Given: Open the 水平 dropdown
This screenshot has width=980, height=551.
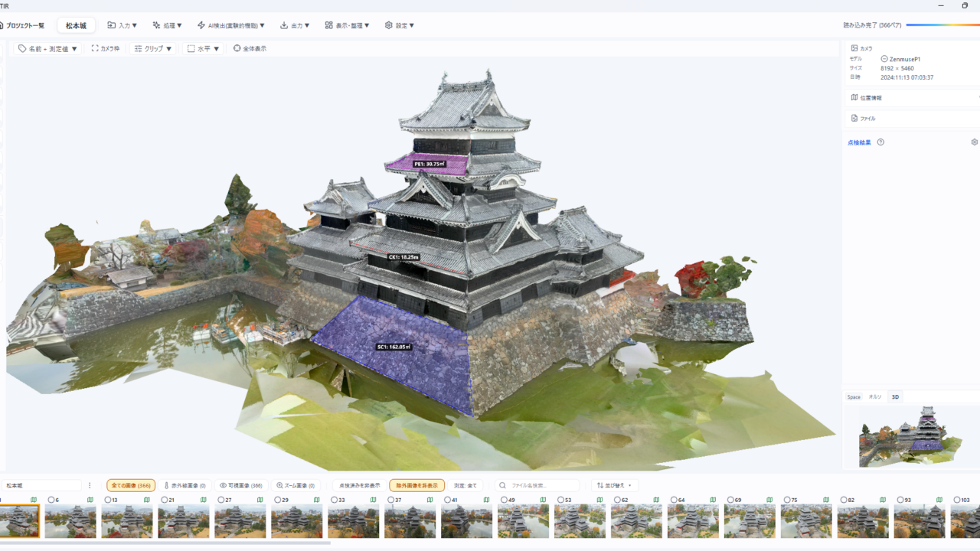Looking at the screenshot, I should pos(204,48).
